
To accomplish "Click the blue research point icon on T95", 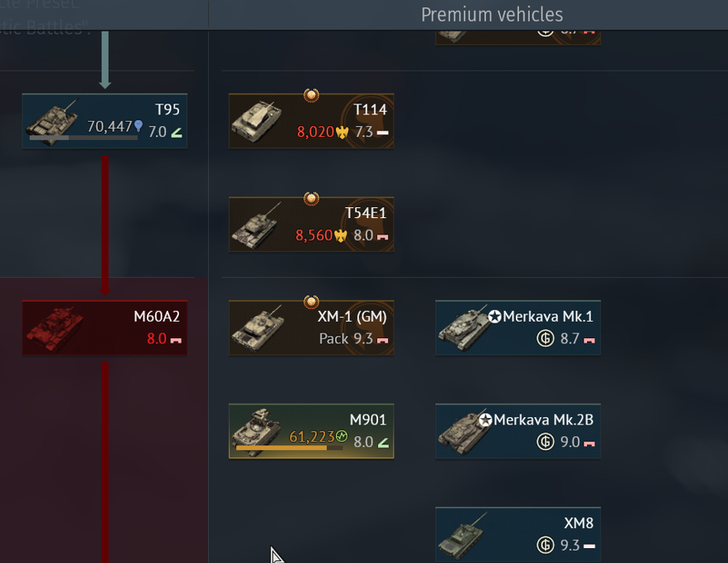I will [x=138, y=126].
